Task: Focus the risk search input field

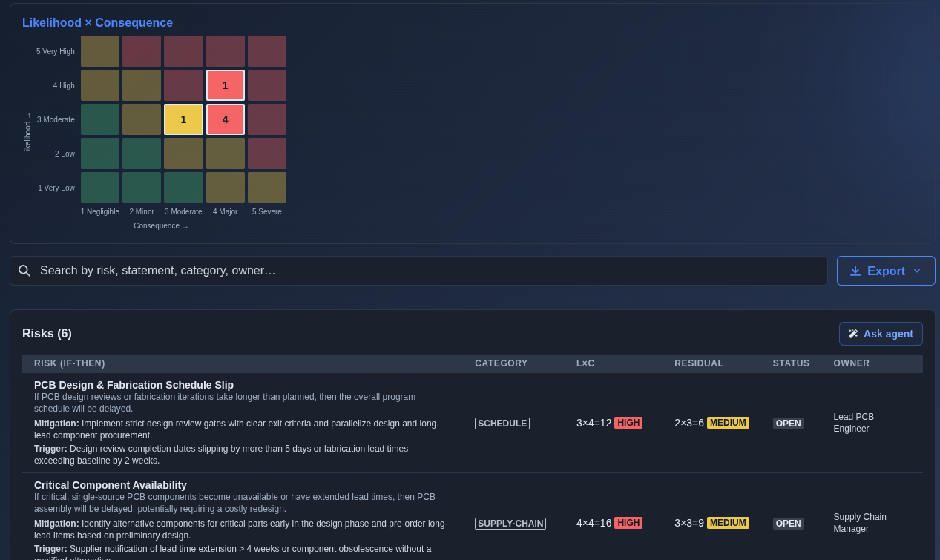Action: (x=418, y=271)
